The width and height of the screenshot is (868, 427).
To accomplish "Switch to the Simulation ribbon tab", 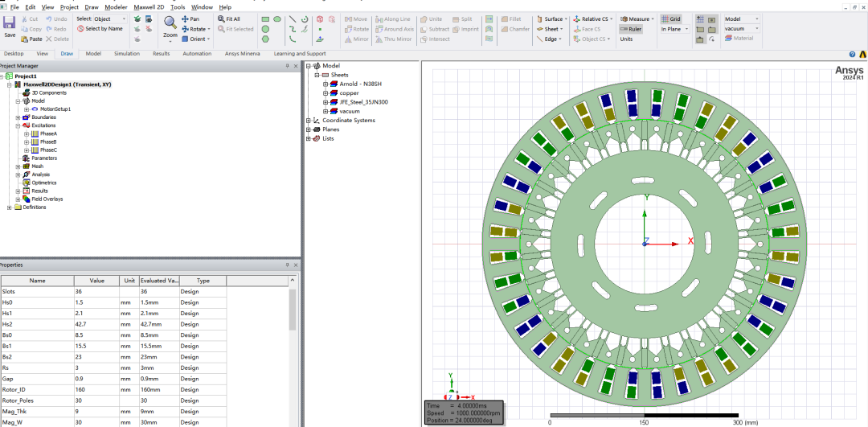I will pyautogui.click(x=127, y=54).
